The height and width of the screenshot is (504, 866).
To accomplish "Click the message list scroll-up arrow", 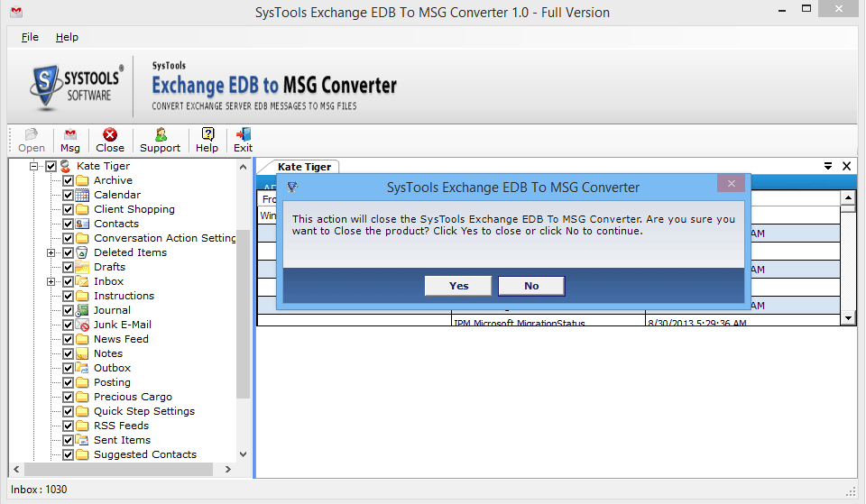I will point(848,197).
